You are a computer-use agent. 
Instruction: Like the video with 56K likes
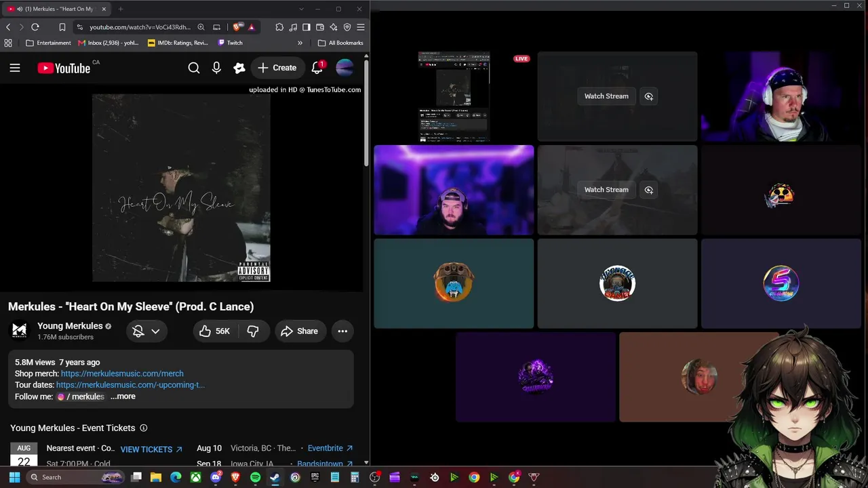215,331
